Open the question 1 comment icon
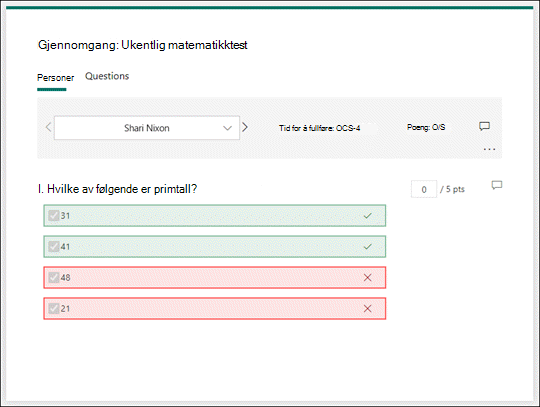This screenshot has height=407, width=540. tap(497, 185)
